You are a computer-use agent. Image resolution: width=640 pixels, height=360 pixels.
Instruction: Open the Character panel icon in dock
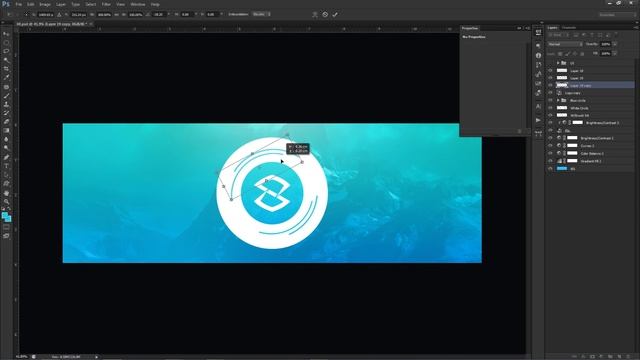tap(538, 106)
